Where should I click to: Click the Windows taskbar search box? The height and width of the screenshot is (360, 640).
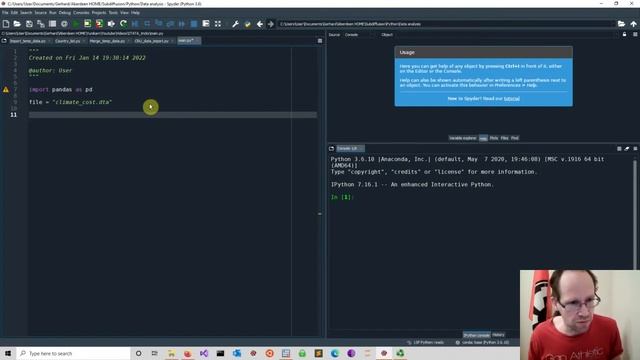coord(73,353)
